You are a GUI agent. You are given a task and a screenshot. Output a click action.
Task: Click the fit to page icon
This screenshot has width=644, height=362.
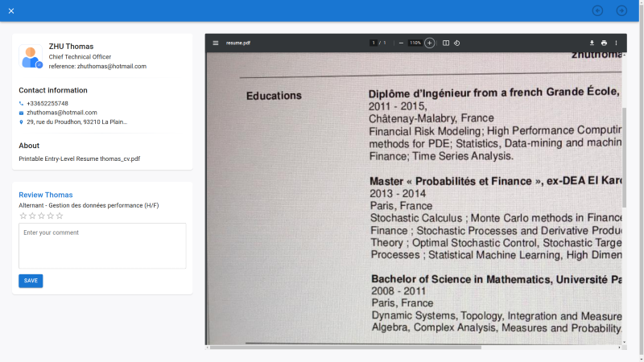point(445,43)
